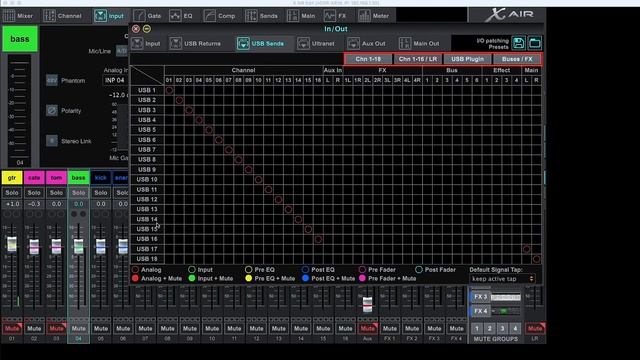Viewport: 640px width, 360px height.
Task: Open the Channel view icon
Action: (49, 16)
